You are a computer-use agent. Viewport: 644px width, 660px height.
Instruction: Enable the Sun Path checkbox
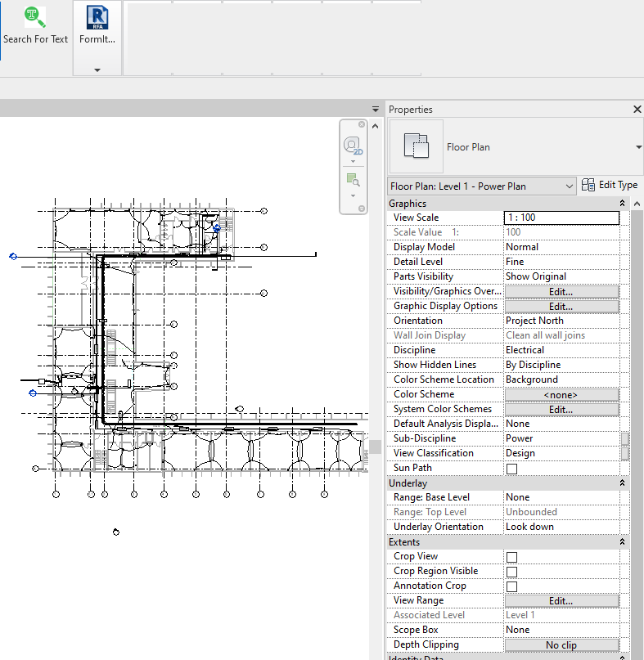511,469
